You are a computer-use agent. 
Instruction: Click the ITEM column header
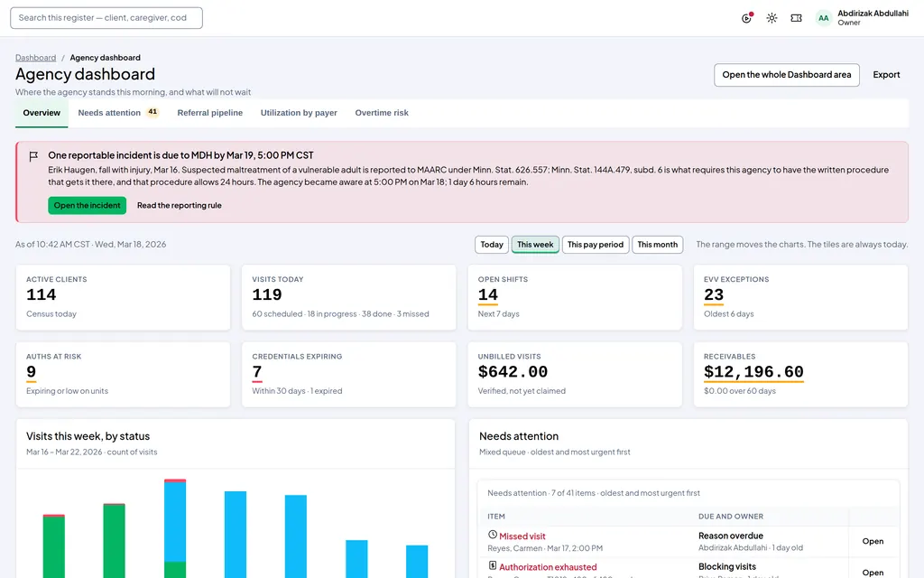point(496,517)
